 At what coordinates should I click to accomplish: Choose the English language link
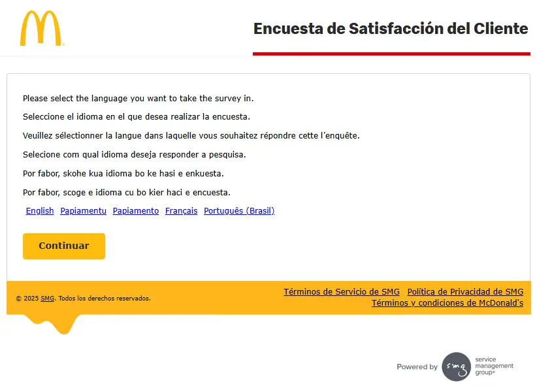40,211
